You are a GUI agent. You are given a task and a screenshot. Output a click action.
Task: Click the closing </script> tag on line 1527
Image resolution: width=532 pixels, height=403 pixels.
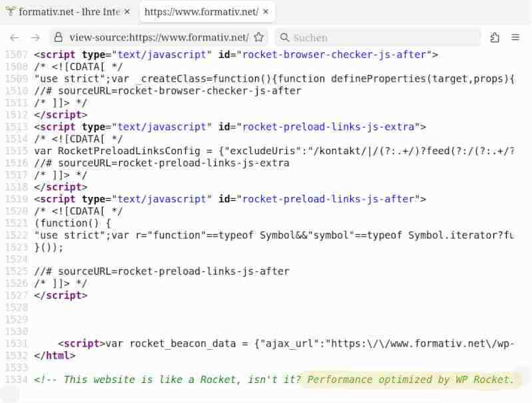pyautogui.click(x=61, y=295)
